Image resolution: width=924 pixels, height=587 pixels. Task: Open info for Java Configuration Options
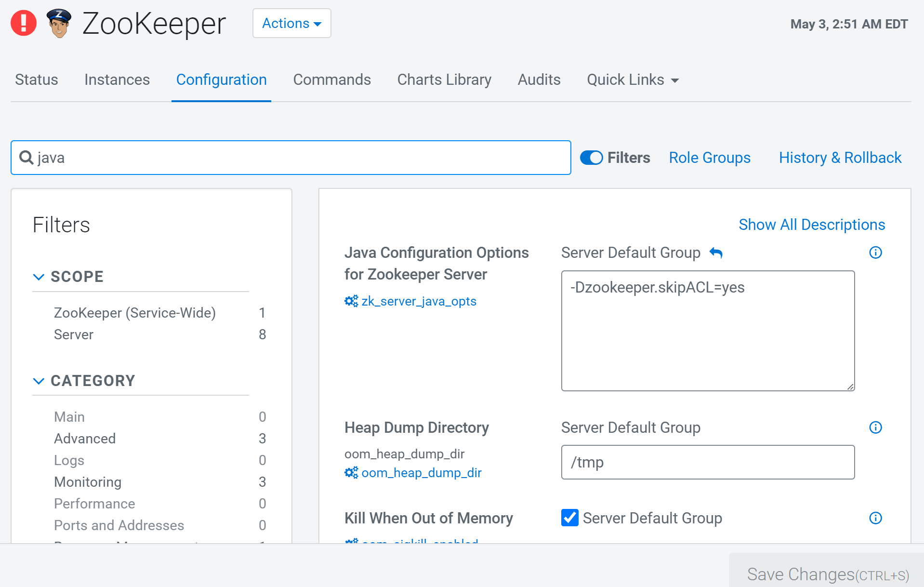875,253
